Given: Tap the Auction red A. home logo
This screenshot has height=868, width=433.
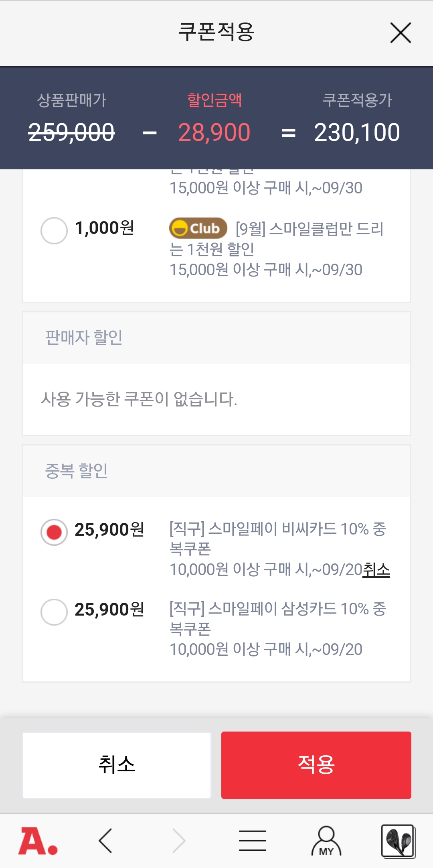Looking at the screenshot, I should pyautogui.click(x=38, y=841).
